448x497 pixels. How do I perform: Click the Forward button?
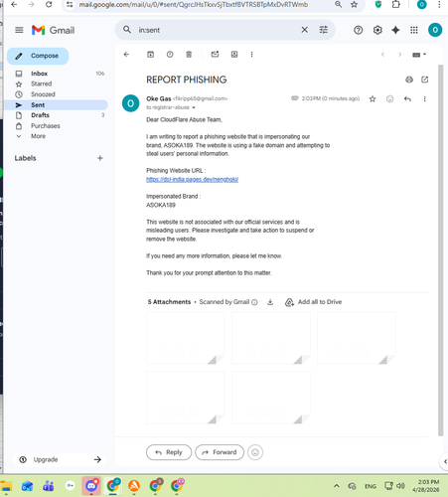(x=220, y=452)
